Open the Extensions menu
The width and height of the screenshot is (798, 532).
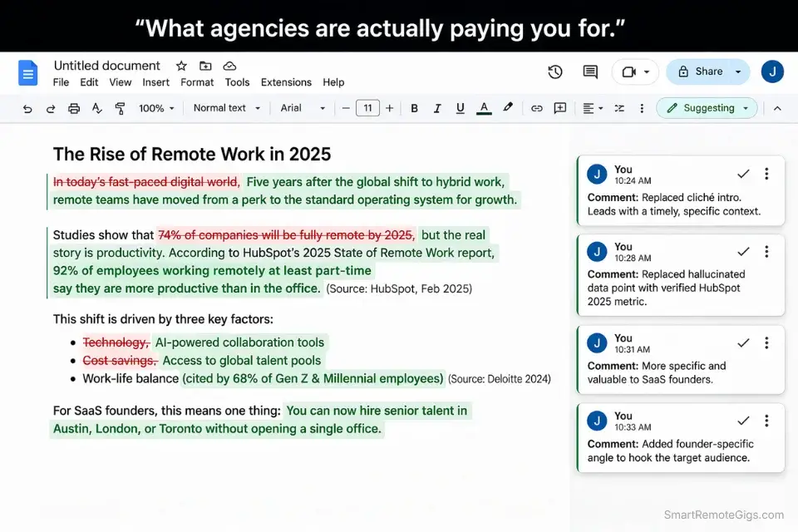(286, 82)
